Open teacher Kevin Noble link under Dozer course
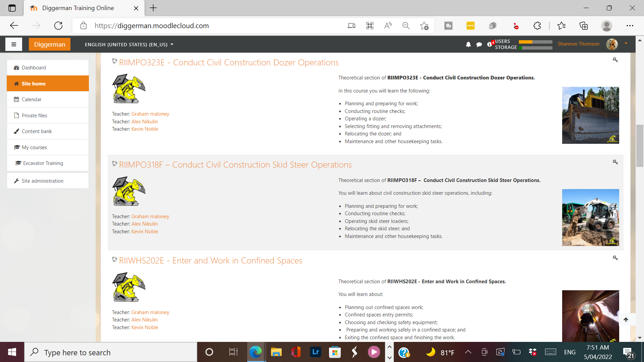 click(x=145, y=129)
